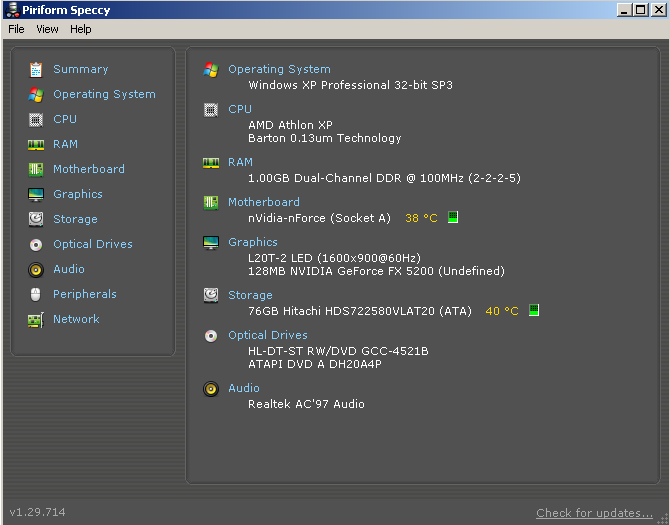The image size is (670, 525).
Task: Click the Motherboard icon in sidebar
Action: 36,170
